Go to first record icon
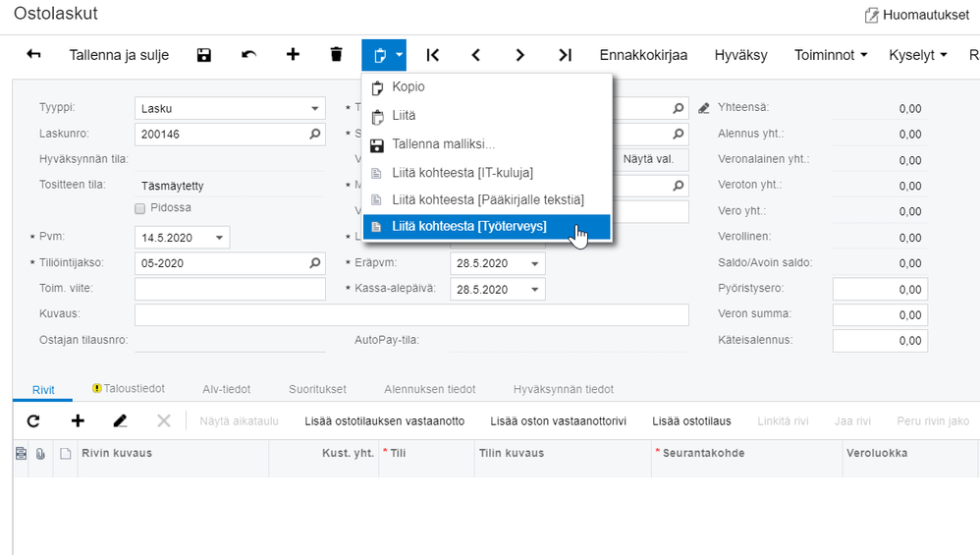The image size is (980, 555). pyautogui.click(x=432, y=55)
